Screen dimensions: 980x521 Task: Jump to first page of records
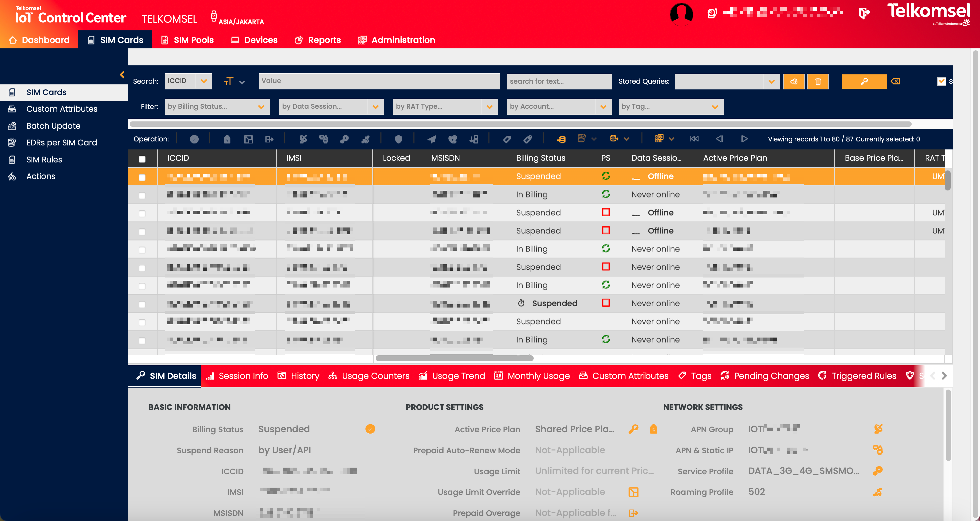pyautogui.click(x=694, y=139)
